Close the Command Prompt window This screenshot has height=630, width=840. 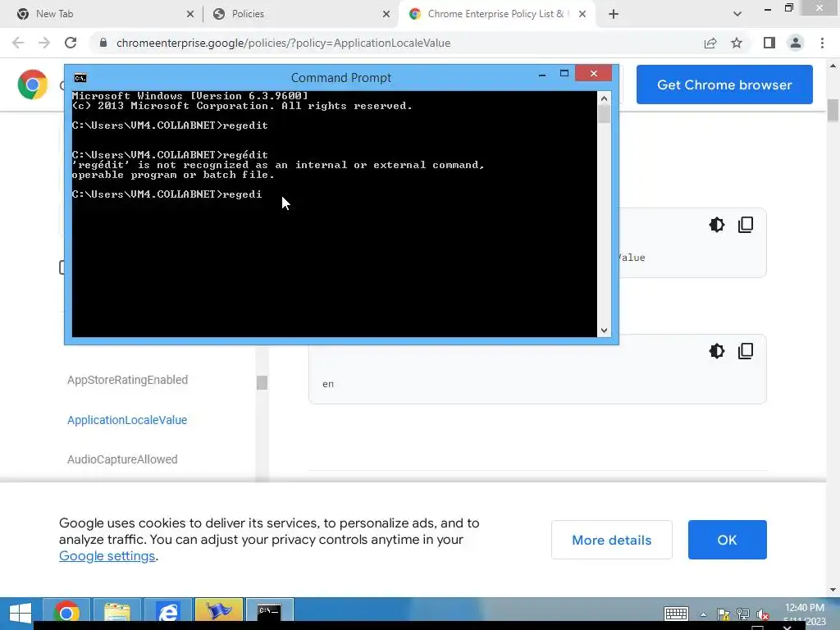(594, 73)
